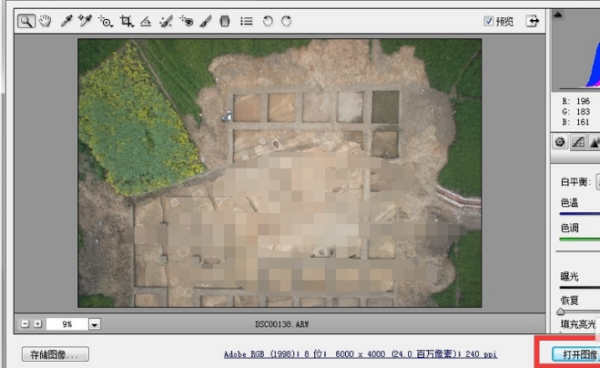Viewport: 600px width, 368px height.
Task: Choose the Spot Removal tool
Action: [166, 21]
